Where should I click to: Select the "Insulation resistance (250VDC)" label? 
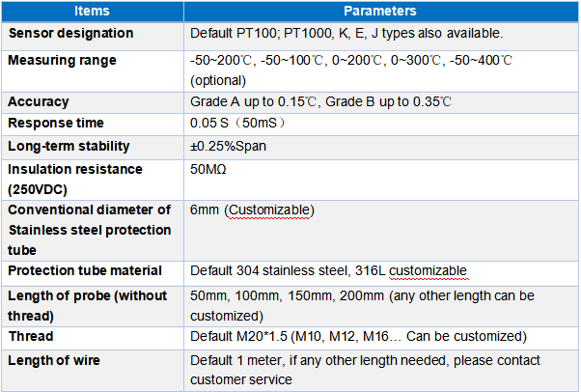(74, 179)
